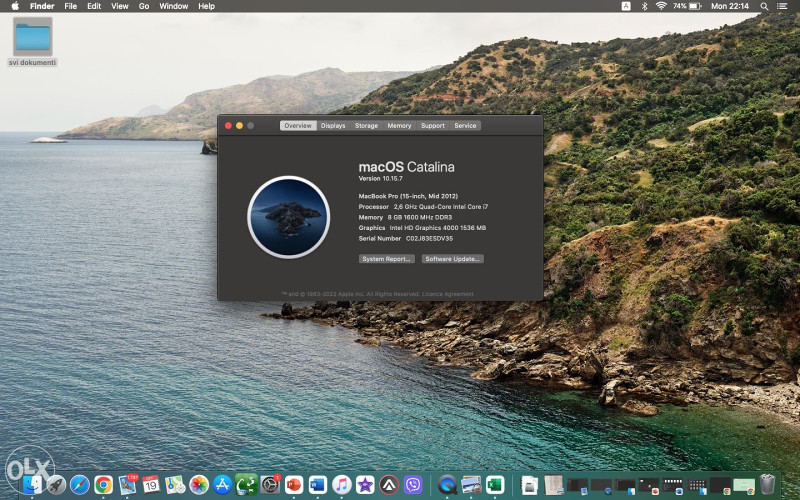Open Safari compass icon in Dock
Viewport: 800px width, 500px height.
coord(80,485)
